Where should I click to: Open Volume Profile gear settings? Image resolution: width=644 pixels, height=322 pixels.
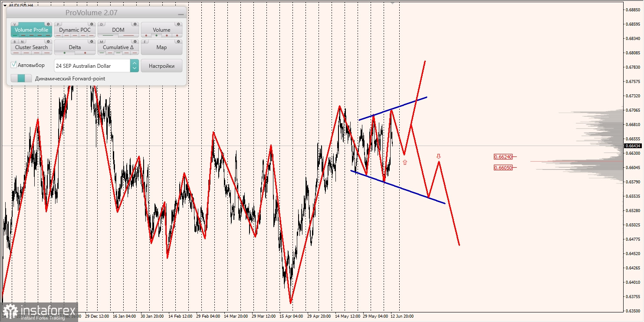[48, 24]
